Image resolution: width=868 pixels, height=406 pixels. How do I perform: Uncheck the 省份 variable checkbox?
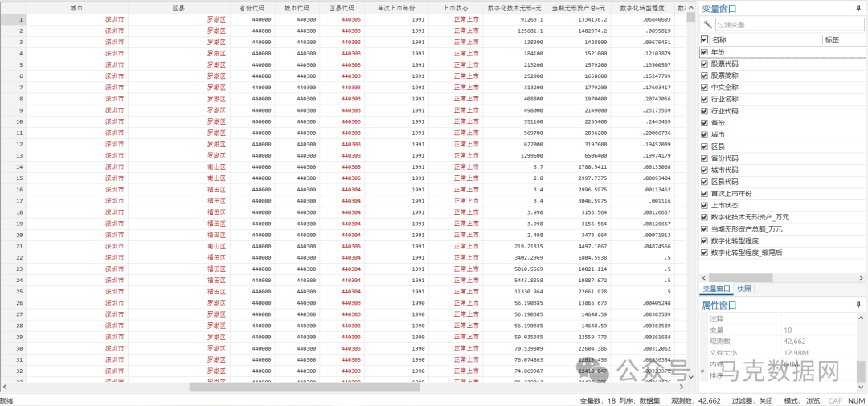pyautogui.click(x=705, y=123)
